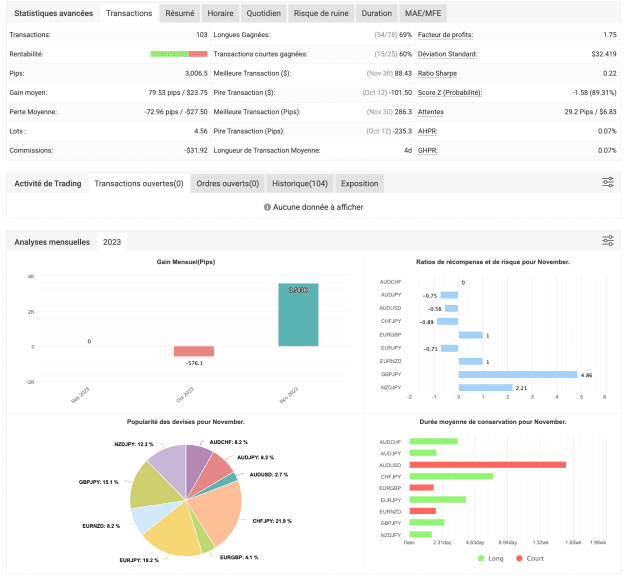Screen dimensions: 625x576
Task: Select the Risque de ruine tab
Action: (321, 13)
